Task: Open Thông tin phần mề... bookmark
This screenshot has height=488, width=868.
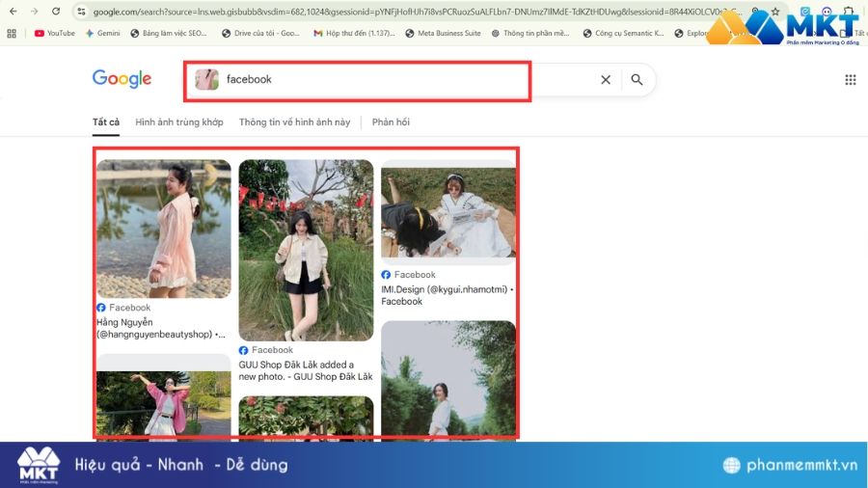Action: 530,33
